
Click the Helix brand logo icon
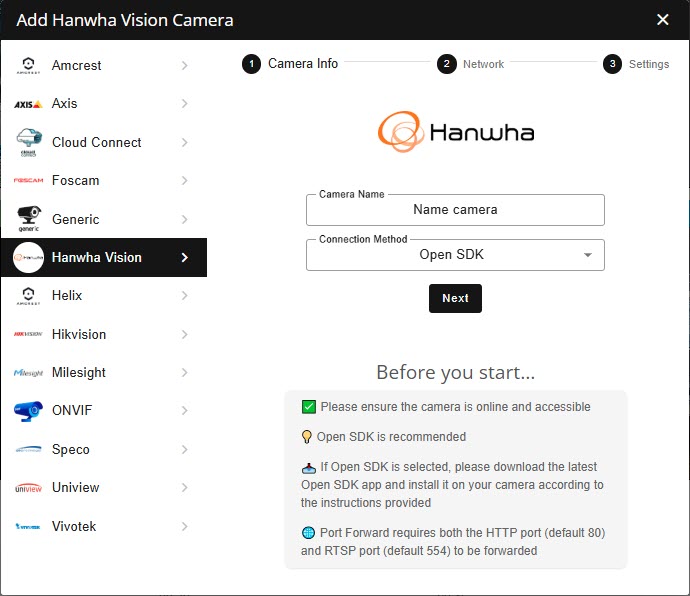click(28, 295)
